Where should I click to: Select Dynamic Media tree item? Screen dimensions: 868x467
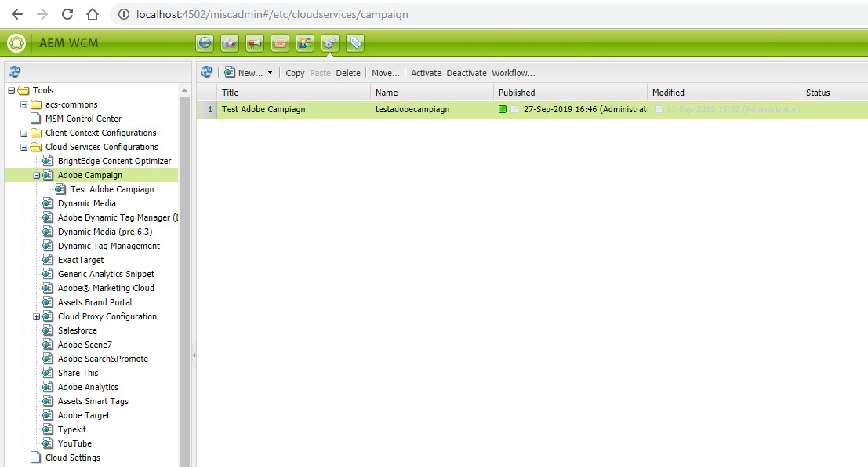pyautogui.click(x=86, y=203)
